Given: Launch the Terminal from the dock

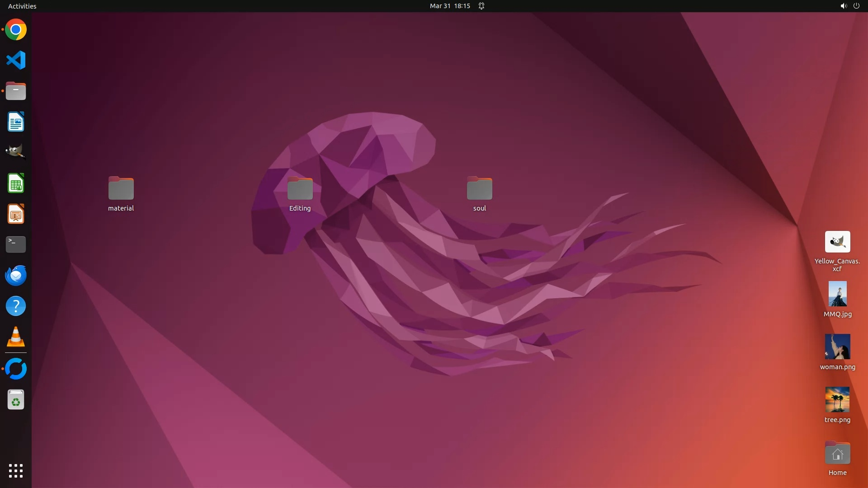Looking at the screenshot, I should coord(16,244).
